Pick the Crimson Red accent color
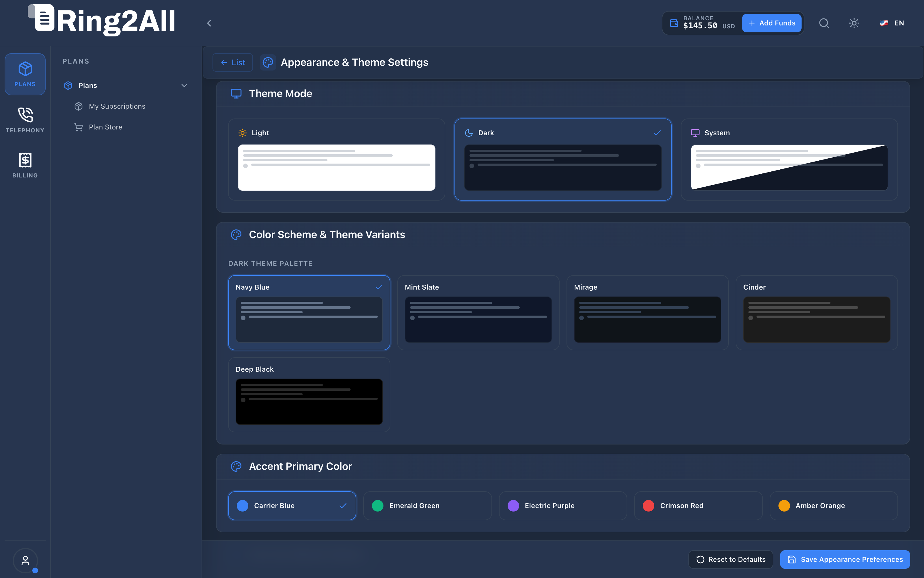Image resolution: width=924 pixels, height=578 pixels. 698,506
